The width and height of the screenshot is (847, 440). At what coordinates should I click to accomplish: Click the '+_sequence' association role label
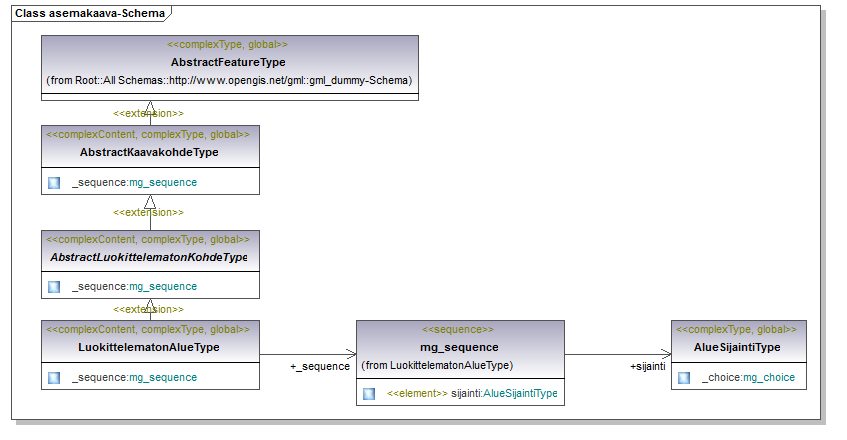[319, 367]
